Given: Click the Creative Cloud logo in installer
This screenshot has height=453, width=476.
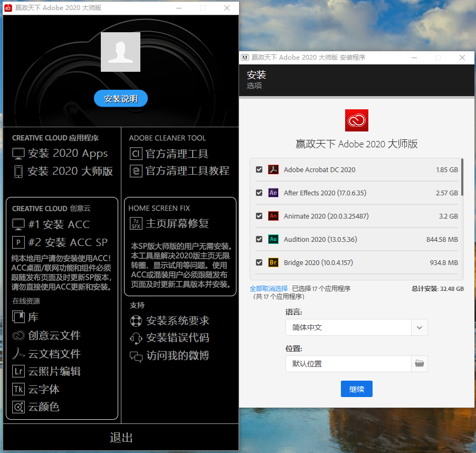Looking at the screenshot, I should pos(356,120).
